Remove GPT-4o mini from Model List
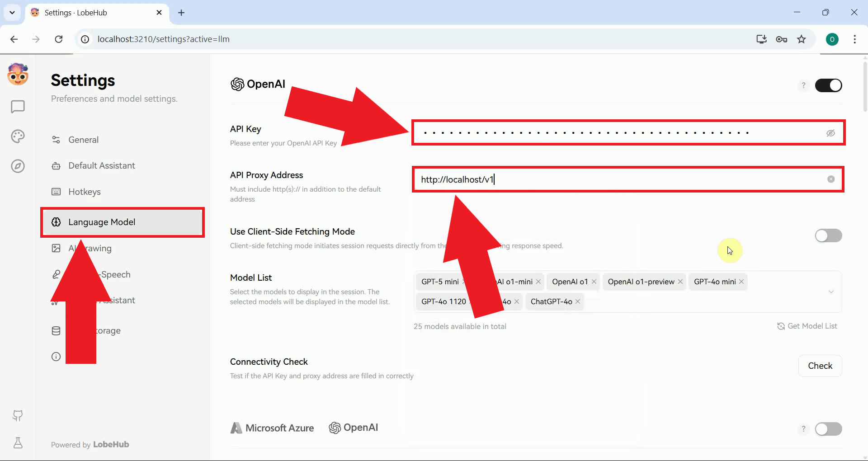This screenshot has height=461, width=868. 741,281
